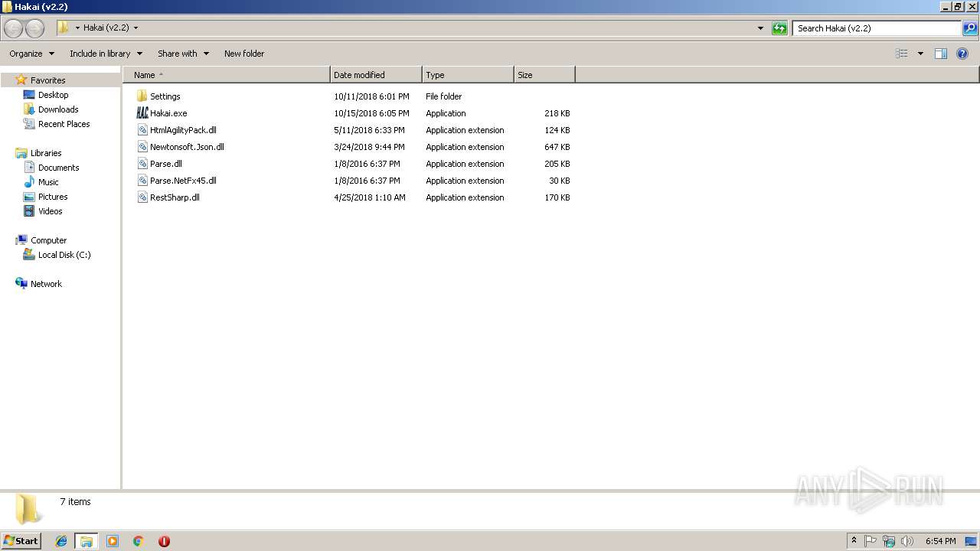Select the HtmlAgilityPack.dll file icon
This screenshot has height=551, width=980.
(x=142, y=130)
